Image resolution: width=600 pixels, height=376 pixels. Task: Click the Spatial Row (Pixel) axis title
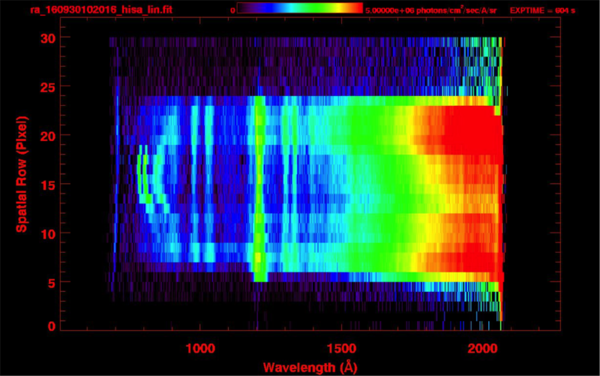22,174
